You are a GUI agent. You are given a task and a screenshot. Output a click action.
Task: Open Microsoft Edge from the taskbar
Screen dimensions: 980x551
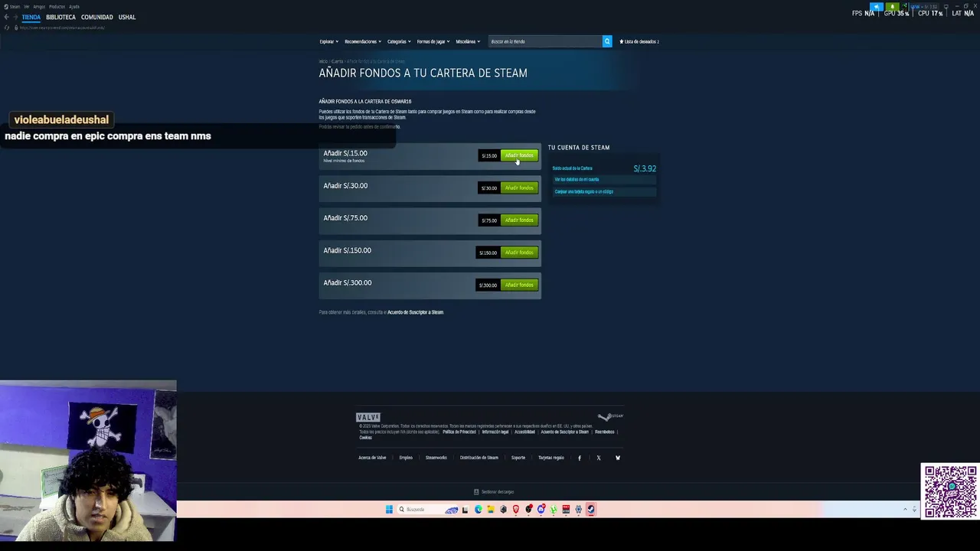pyautogui.click(x=479, y=510)
